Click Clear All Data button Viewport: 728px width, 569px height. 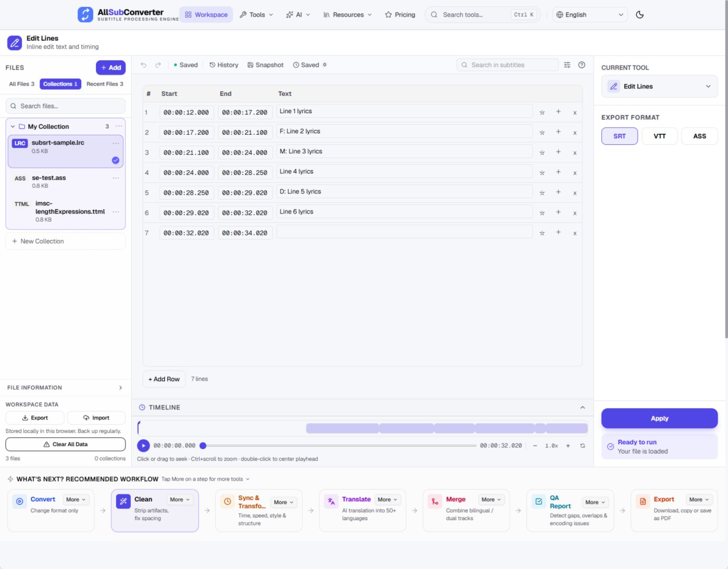(65, 444)
